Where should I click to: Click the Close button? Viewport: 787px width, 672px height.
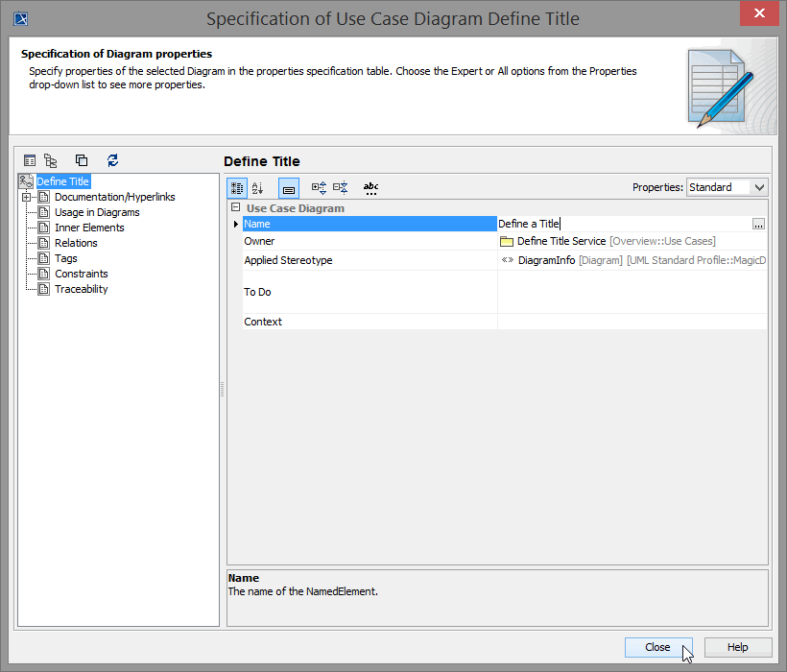click(658, 646)
